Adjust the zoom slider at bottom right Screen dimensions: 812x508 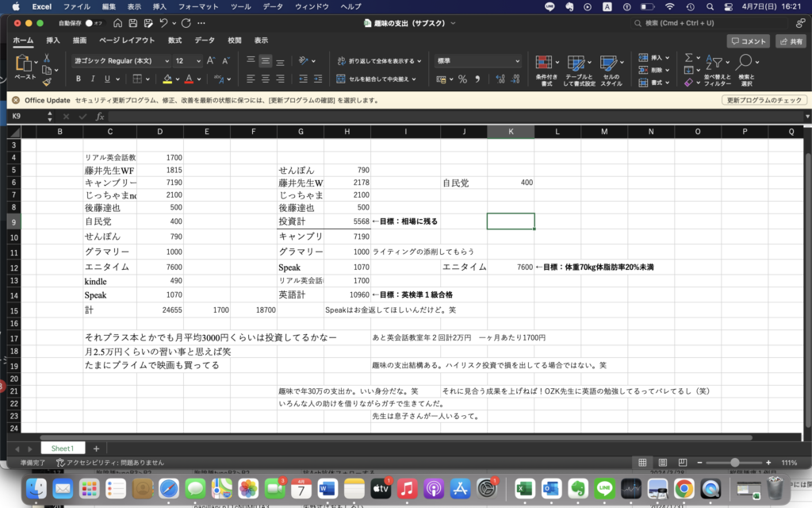click(736, 461)
